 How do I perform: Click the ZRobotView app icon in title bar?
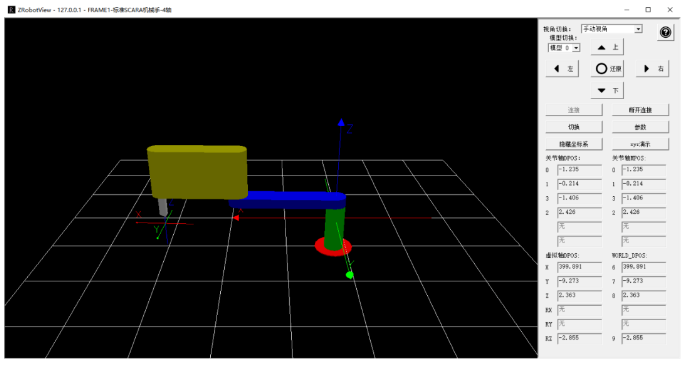tap(11, 9)
